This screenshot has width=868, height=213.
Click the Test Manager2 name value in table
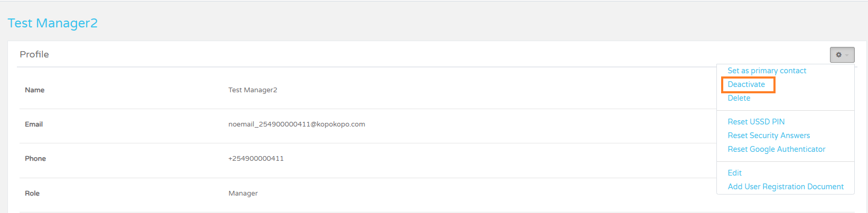253,90
